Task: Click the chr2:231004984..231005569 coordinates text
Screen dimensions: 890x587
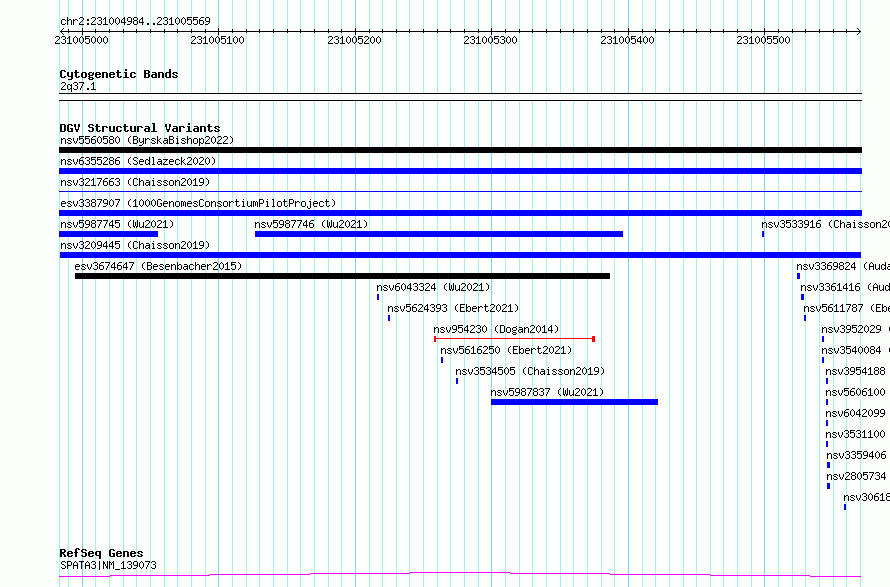Action: pyautogui.click(x=135, y=21)
